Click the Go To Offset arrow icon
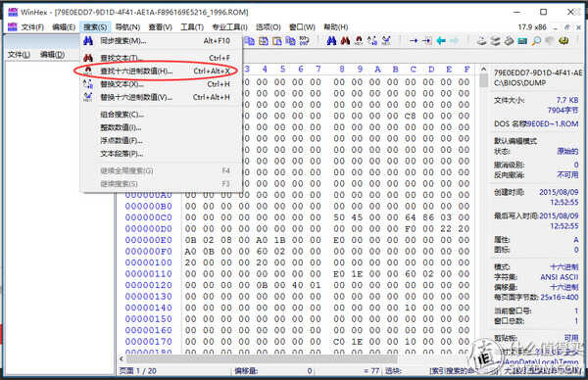 414,41
